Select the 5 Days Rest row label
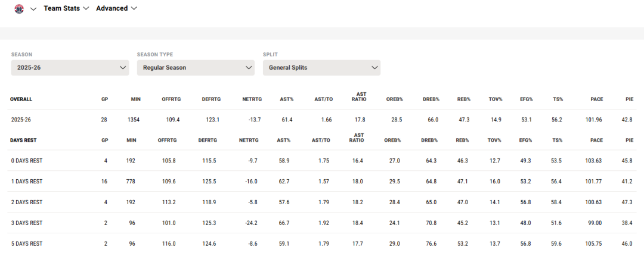 (27, 243)
